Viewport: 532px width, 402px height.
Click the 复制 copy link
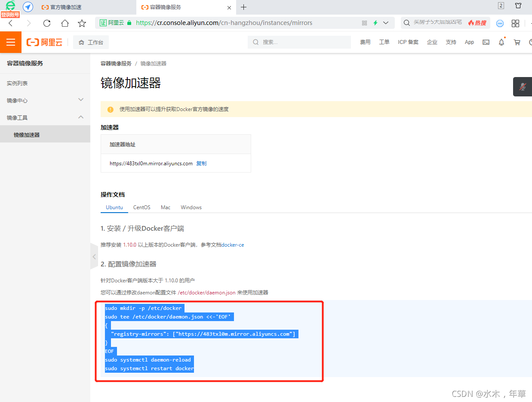pos(201,164)
